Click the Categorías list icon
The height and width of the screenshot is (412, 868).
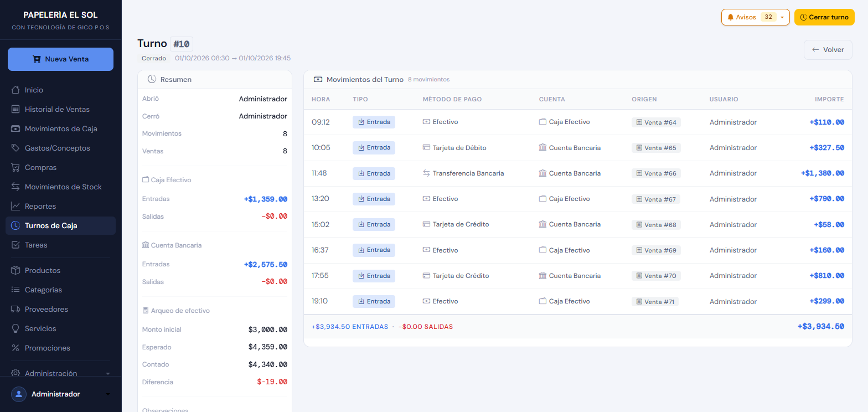point(15,290)
